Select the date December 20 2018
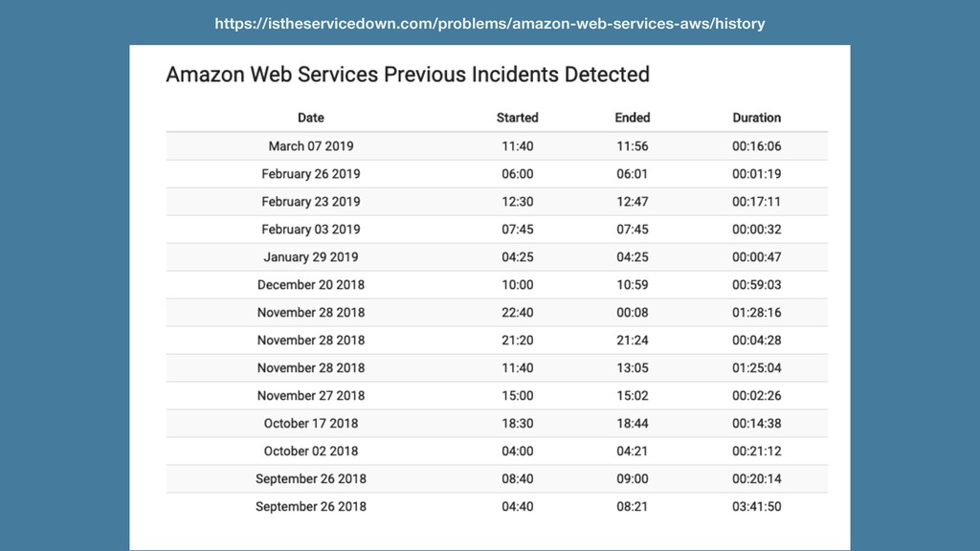 pos(311,285)
